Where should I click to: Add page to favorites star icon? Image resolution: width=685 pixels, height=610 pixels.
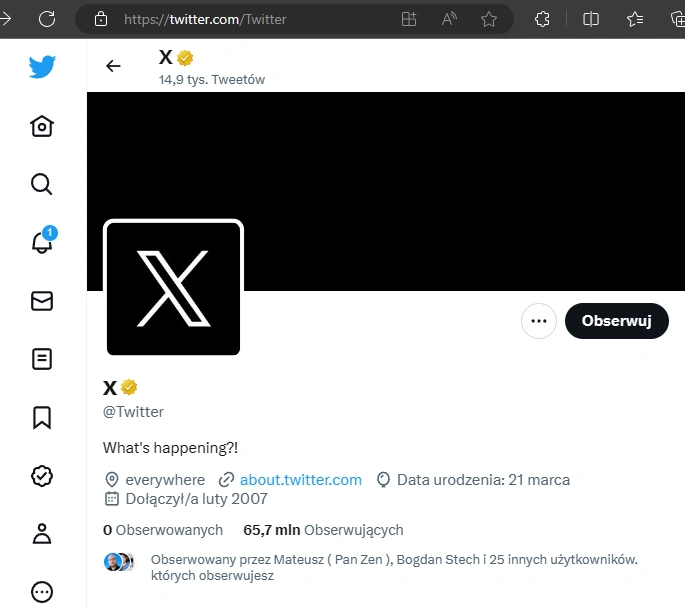click(x=489, y=19)
